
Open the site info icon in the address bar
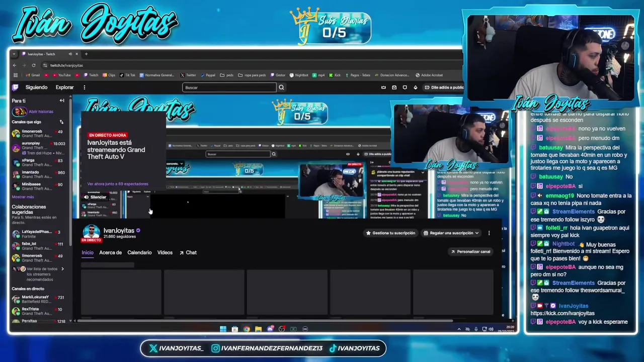[45, 65]
